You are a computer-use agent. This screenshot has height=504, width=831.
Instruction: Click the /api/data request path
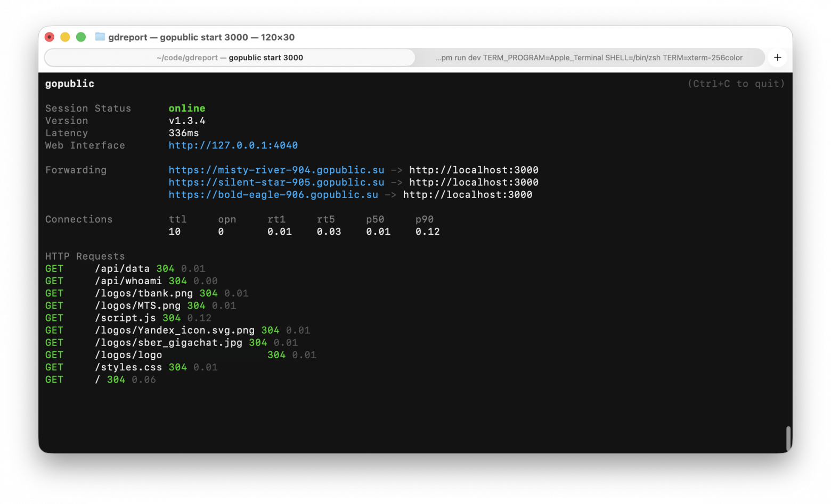122,269
